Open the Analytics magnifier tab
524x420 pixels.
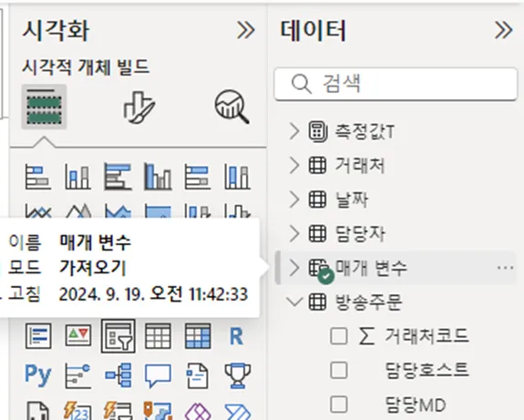pyautogui.click(x=231, y=108)
